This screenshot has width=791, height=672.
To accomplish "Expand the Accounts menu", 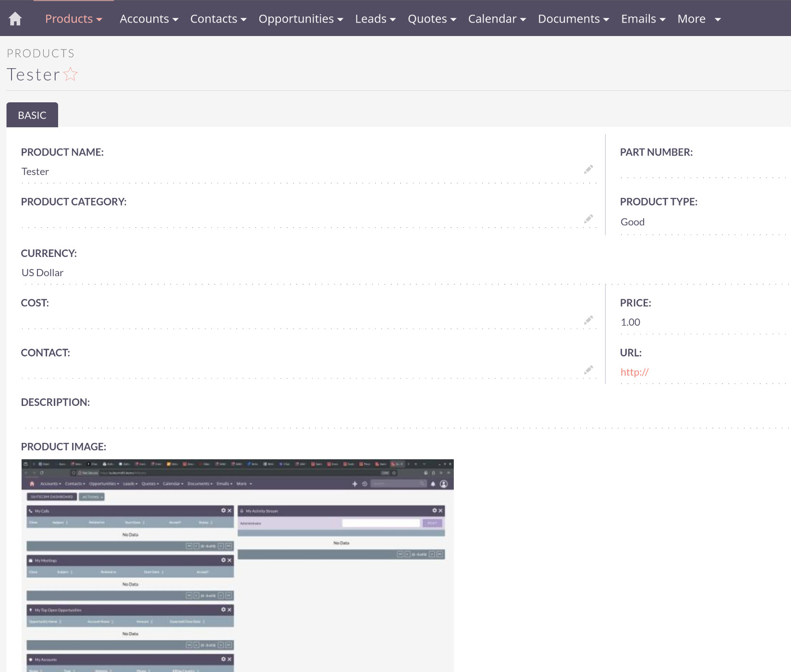I will pyautogui.click(x=149, y=19).
